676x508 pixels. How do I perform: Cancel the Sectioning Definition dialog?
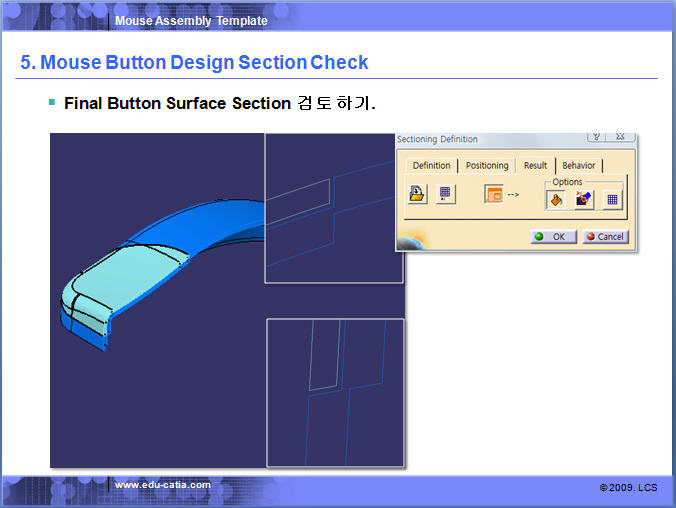(x=604, y=237)
